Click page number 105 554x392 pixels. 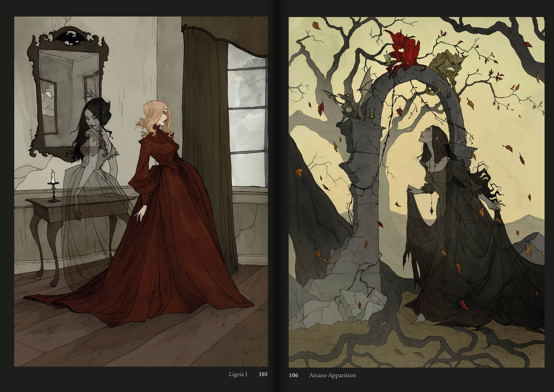(x=263, y=374)
